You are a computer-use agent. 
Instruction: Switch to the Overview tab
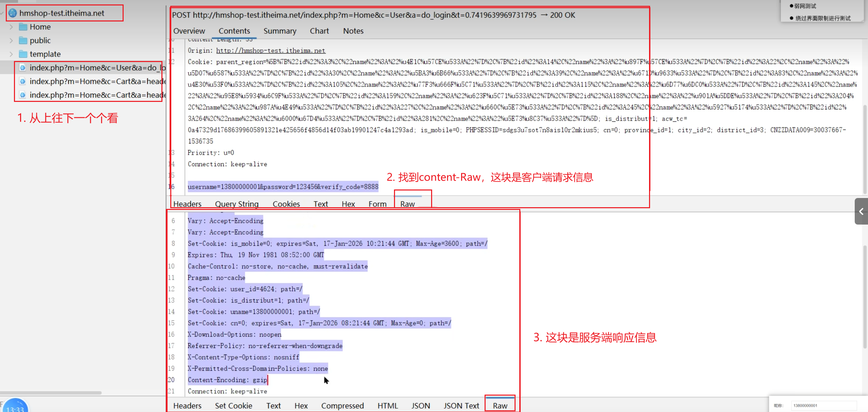pos(189,31)
